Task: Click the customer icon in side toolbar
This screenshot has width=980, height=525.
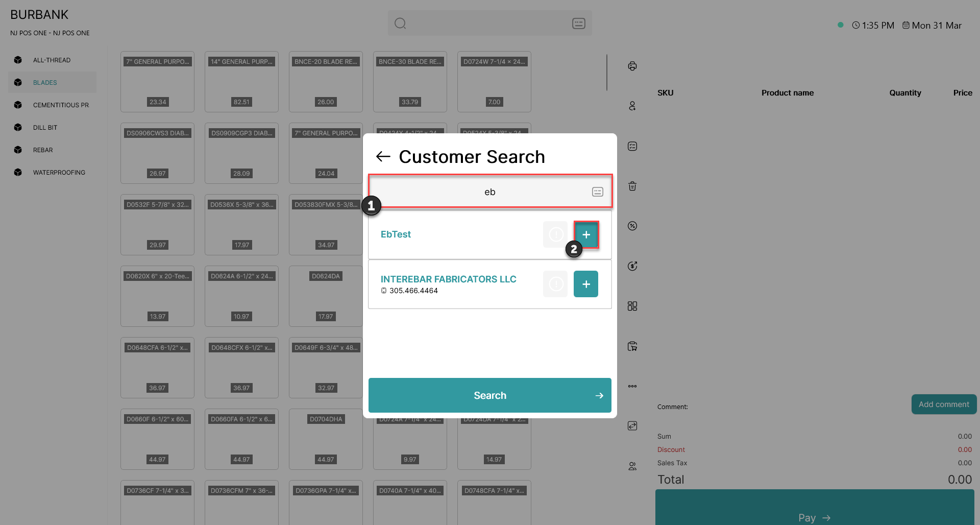Action: pos(632,106)
